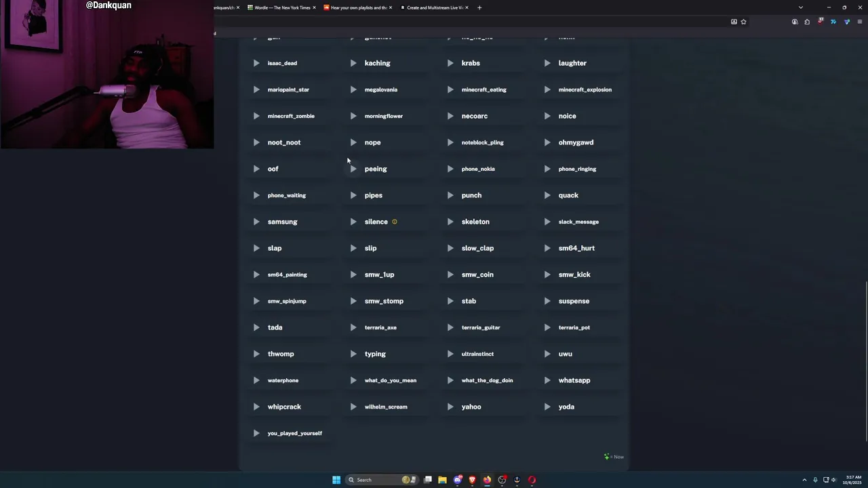The image size is (868, 488).
Task: Open OBS Studio from the taskbar
Action: click(502, 480)
